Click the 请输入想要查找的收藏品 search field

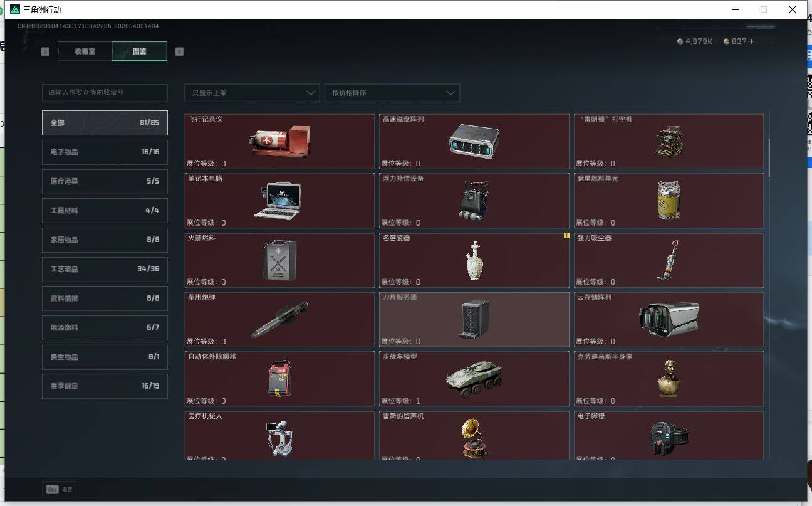point(105,93)
